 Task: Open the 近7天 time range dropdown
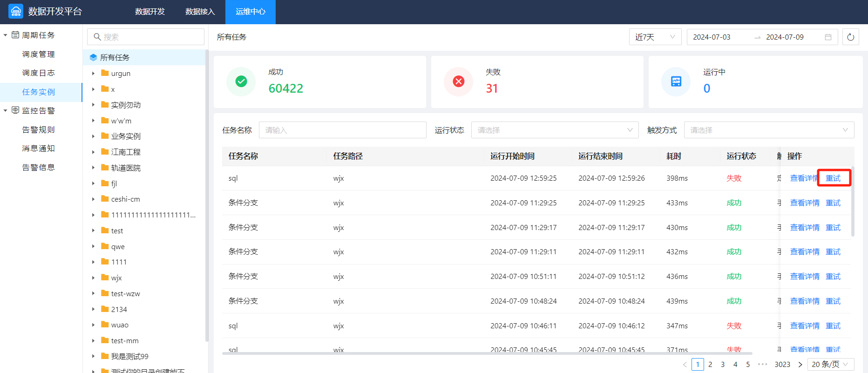[655, 37]
